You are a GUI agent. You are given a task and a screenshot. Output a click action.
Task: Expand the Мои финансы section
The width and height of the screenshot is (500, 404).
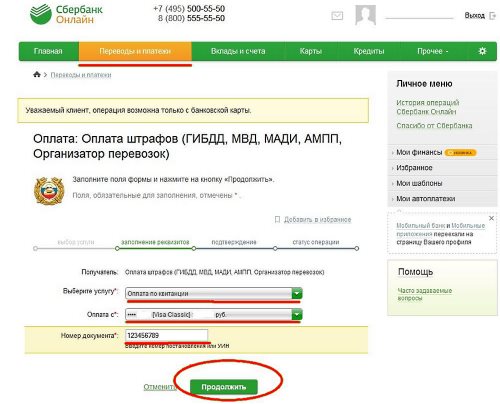tap(419, 152)
